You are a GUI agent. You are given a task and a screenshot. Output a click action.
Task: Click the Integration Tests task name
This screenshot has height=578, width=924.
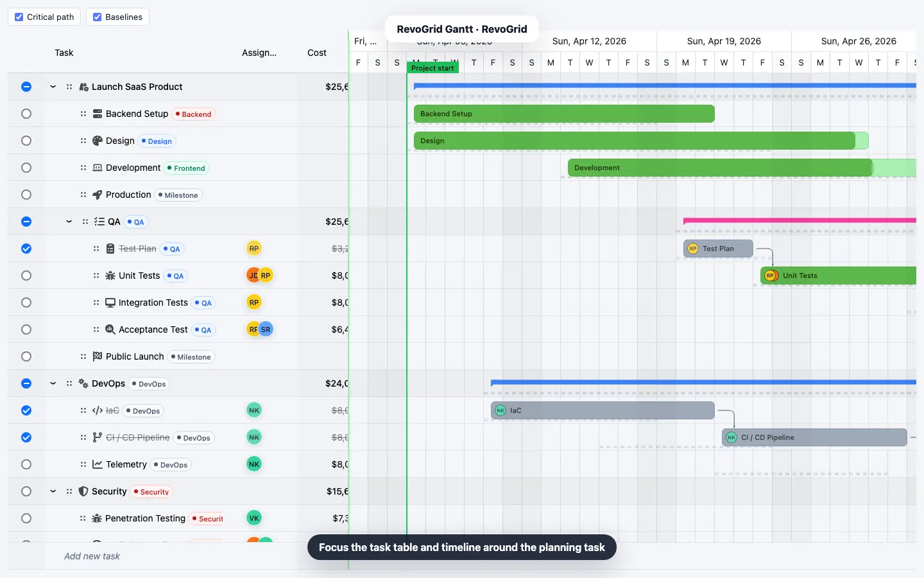(x=153, y=302)
